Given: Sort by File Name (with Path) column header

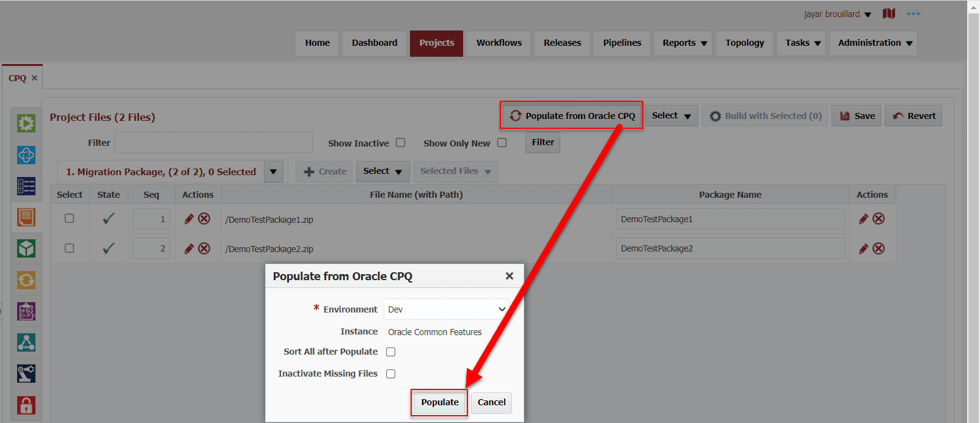Looking at the screenshot, I should coord(416,194).
